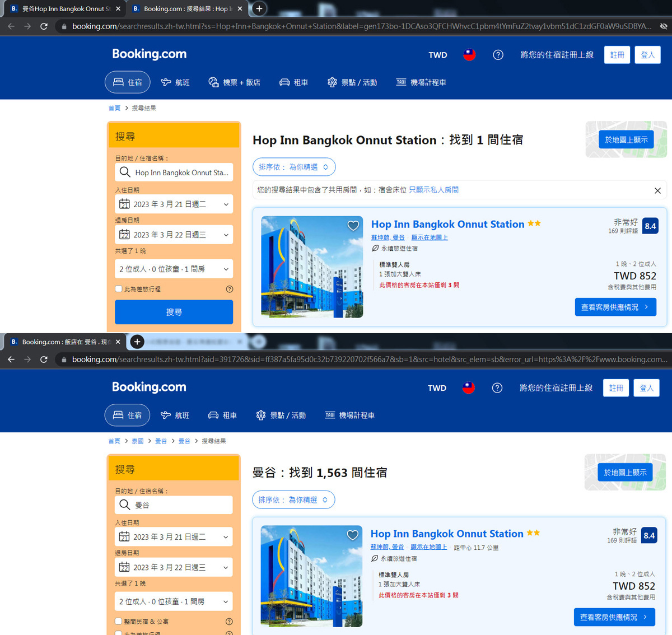Save the hotel with the heart icon under 找到 1 間住宿
The width and height of the screenshot is (672, 635).
click(x=353, y=226)
